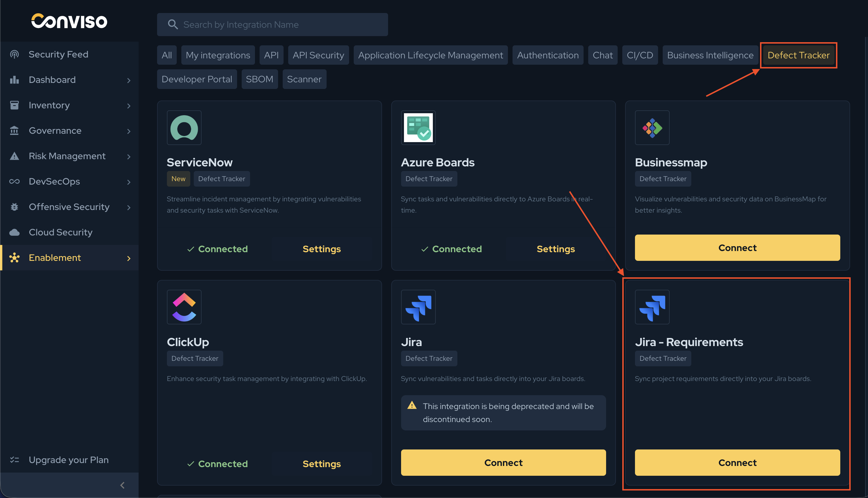This screenshot has width=868, height=498.
Task: Click the Azure Boards Connected status
Action: [x=452, y=249]
